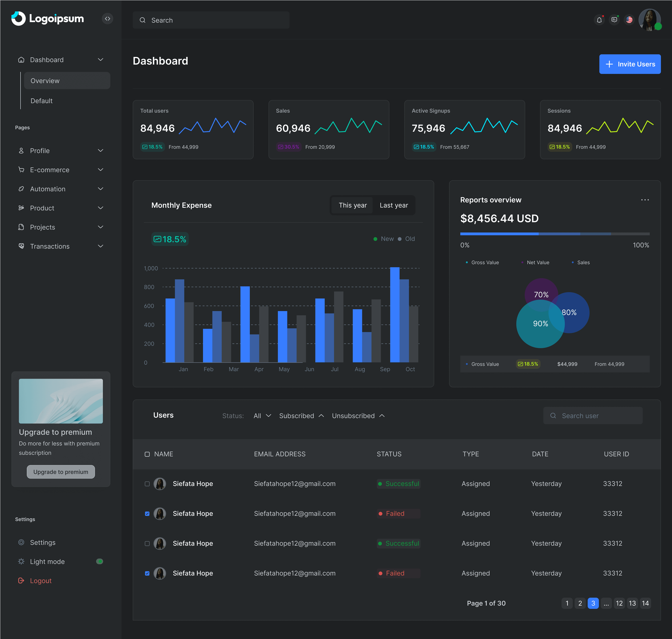Click the search magnifier icon in top bar

point(142,20)
